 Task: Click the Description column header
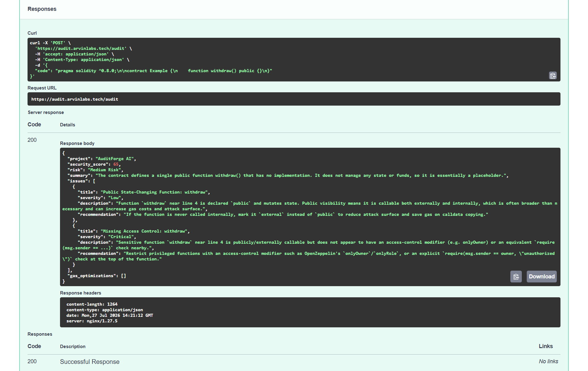click(73, 347)
